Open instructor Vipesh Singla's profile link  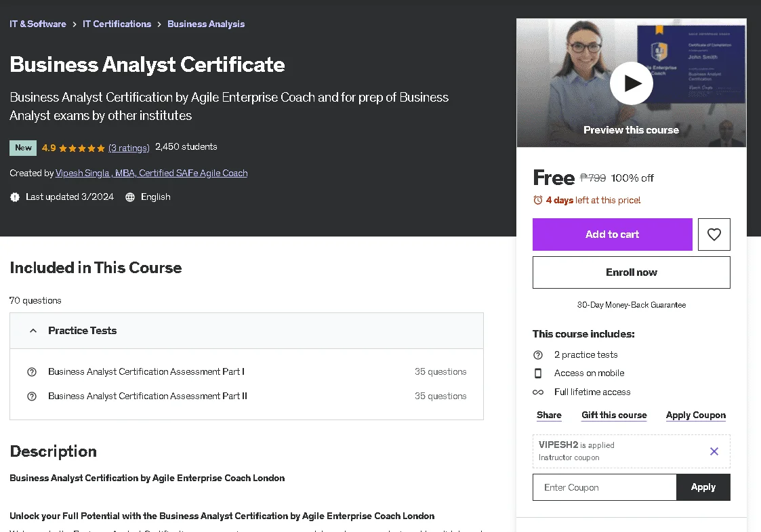coord(151,173)
